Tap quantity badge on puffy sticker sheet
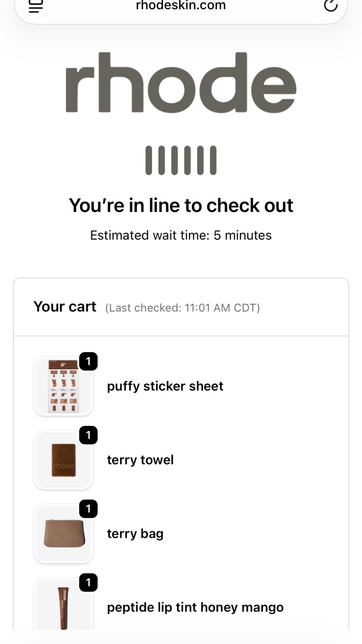This screenshot has height=644, width=362. coord(89,361)
